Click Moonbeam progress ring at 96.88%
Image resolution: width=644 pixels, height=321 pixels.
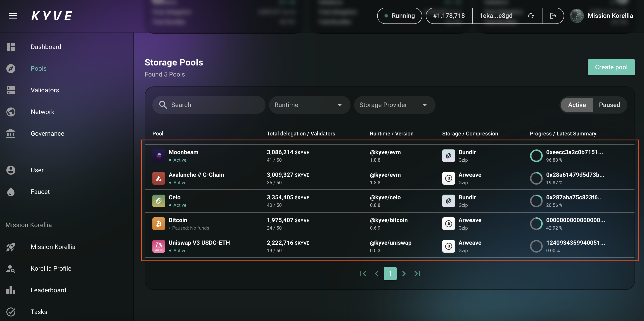click(x=536, y=156)
